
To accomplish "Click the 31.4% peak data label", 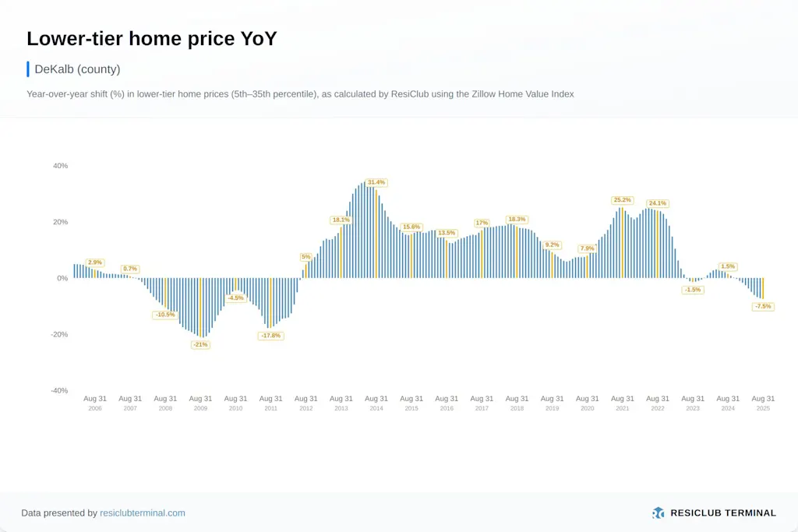I will coord(376,182).
